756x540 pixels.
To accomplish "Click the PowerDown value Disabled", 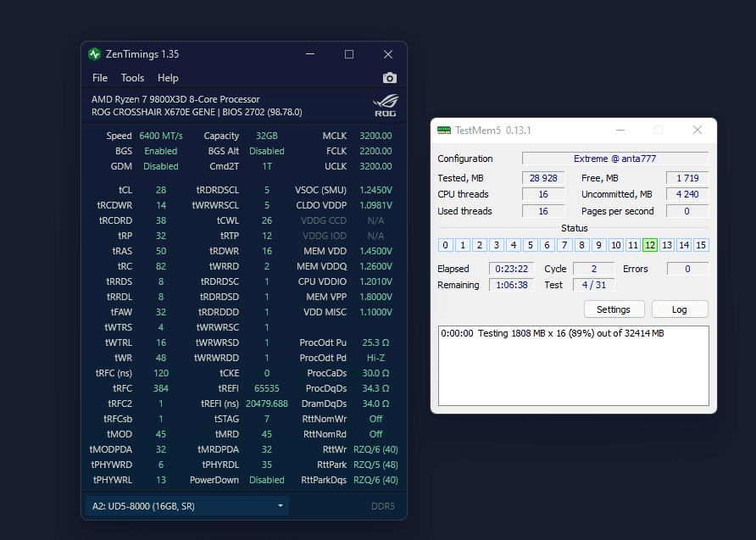I will (x=267, y=480).
